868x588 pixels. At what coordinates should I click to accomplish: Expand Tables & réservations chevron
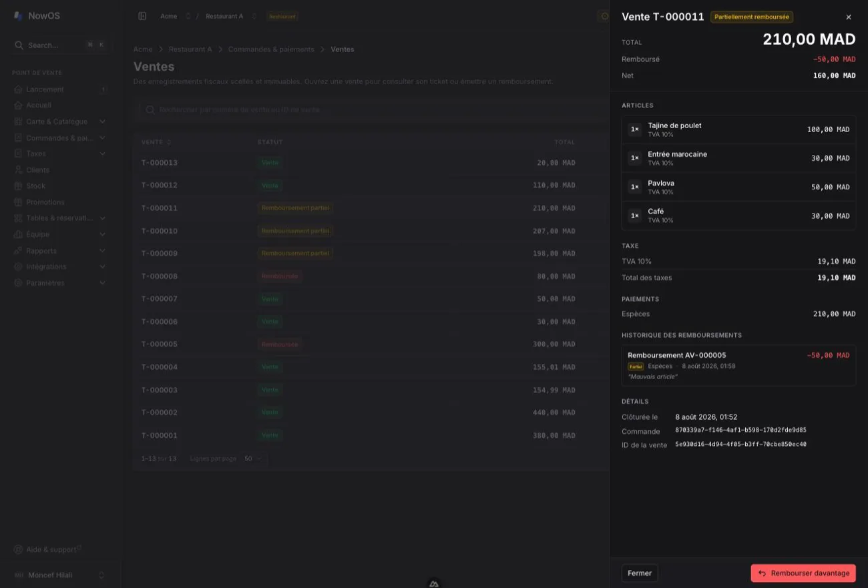pyautogui.click(x=102, y=218)
